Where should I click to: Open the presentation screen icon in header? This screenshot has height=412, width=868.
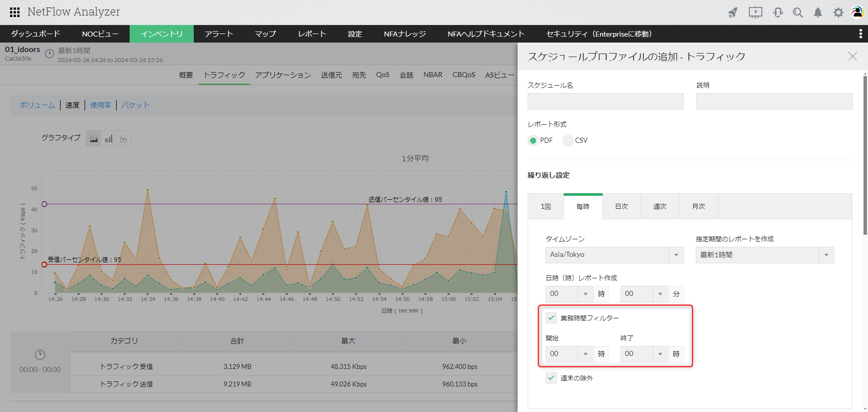coord(755,13)
